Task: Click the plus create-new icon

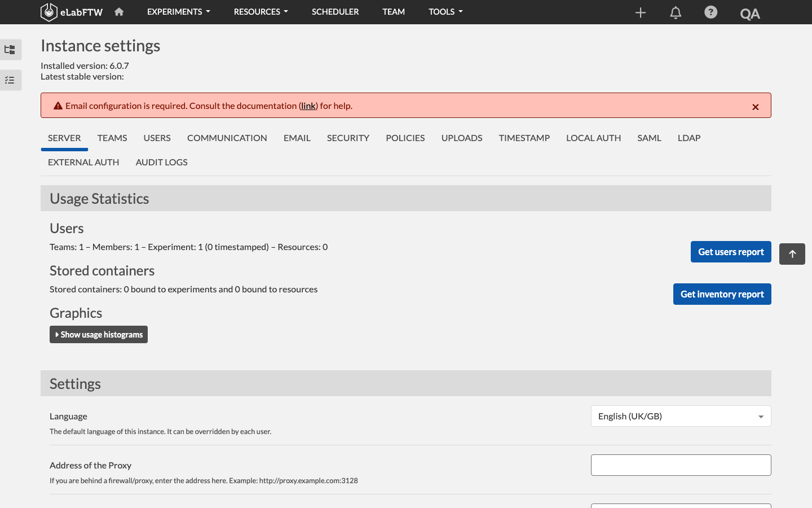Action: click(641, 12)
